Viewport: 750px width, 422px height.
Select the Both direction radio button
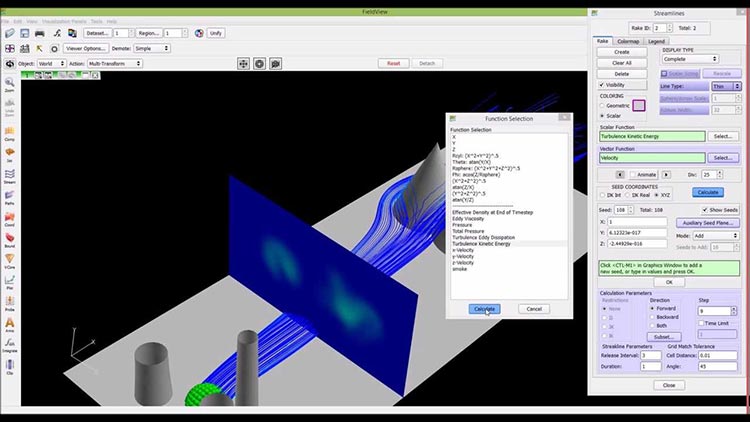click(x=652, y=325)
